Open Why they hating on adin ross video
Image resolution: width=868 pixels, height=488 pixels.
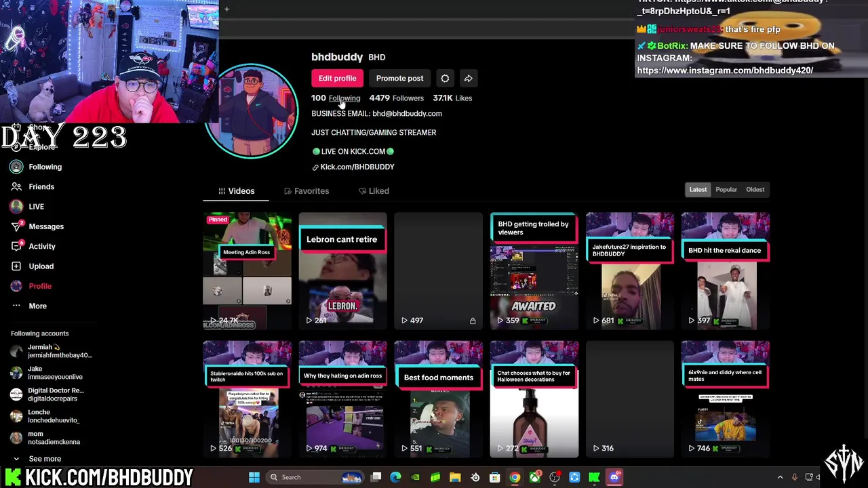click(x=342, y=399)
